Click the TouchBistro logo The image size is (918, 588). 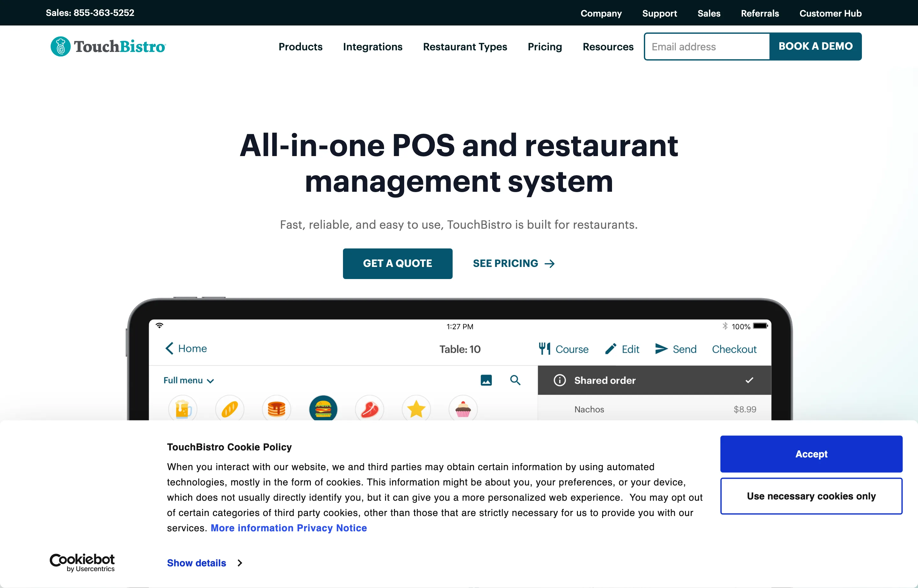point(108,47)
